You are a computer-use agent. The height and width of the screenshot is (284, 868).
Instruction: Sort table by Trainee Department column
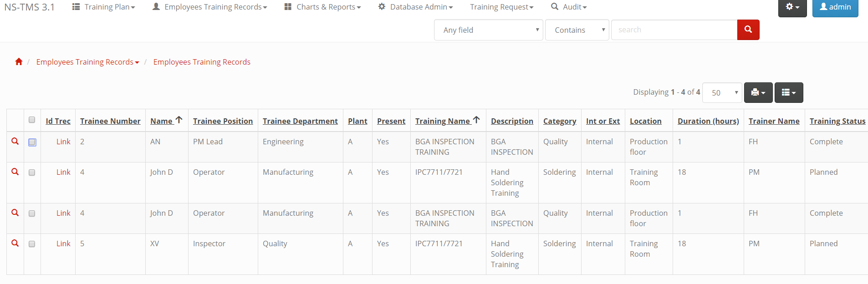[x=300, y=121]
